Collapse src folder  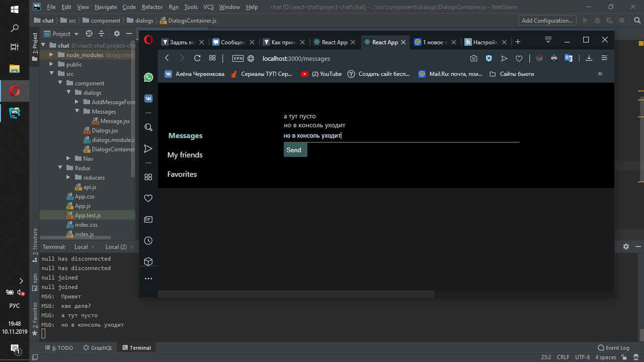point(51,74)
